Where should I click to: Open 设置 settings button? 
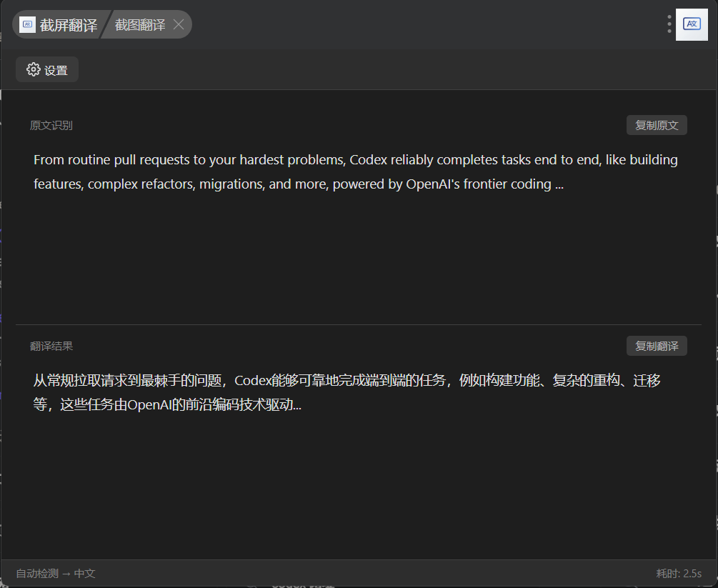47,69
